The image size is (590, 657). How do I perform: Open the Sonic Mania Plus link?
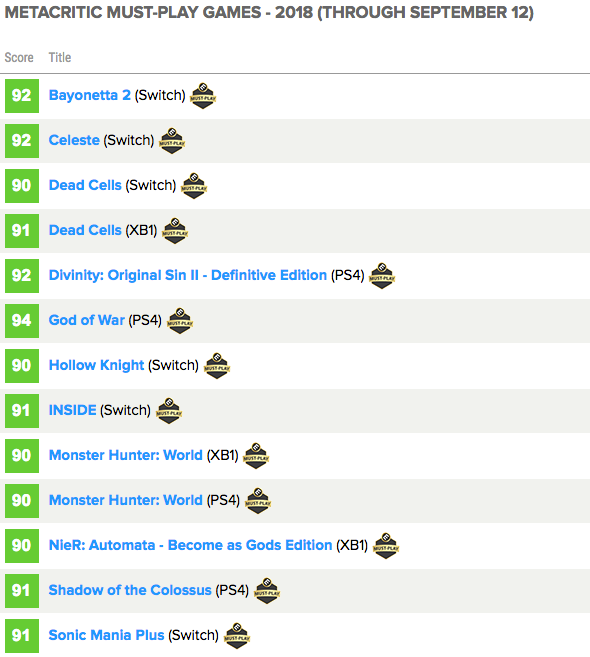106,635
